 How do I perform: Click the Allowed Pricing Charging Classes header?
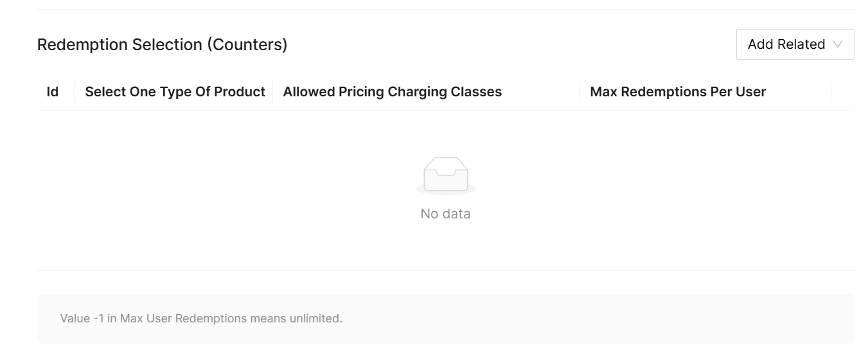392,92
